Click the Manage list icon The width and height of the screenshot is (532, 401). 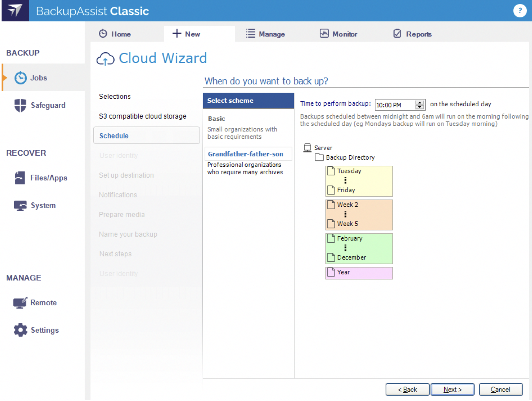pyautogui.click(x=251, y=33)
